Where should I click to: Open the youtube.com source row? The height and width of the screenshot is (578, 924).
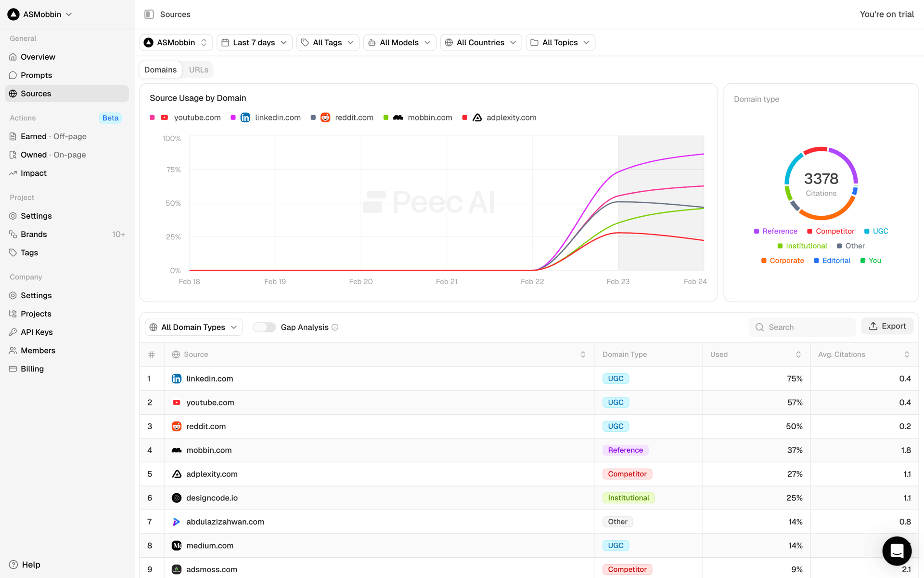[529, 402]
